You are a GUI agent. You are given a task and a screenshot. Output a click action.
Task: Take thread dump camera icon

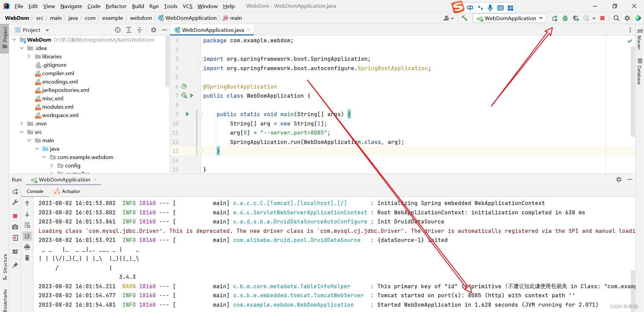click(15, 227)
